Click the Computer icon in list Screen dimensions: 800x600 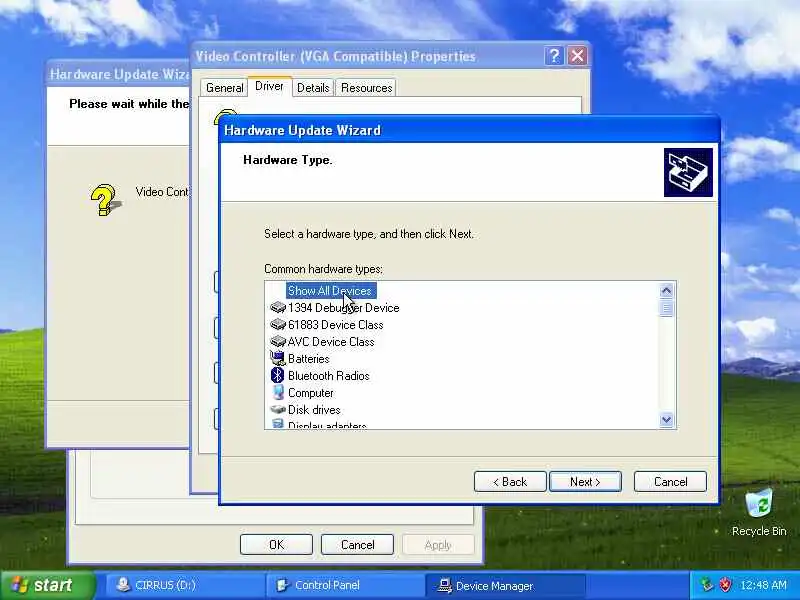[x=278, y=392]
